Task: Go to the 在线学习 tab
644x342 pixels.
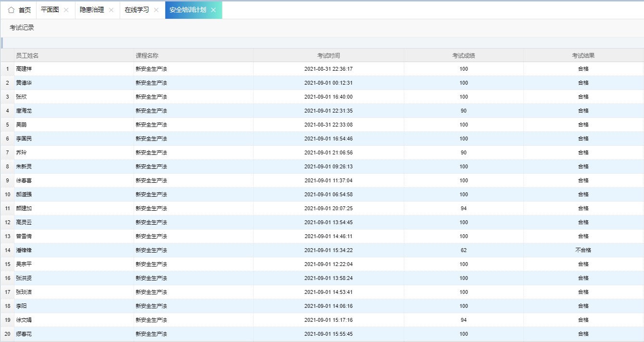Action: pos(137,10)
